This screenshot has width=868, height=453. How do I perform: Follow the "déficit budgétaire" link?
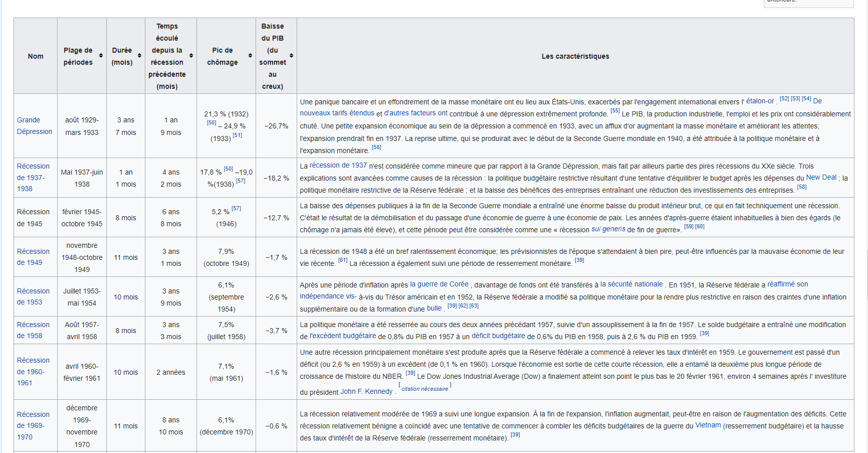(x=499, y=336)
